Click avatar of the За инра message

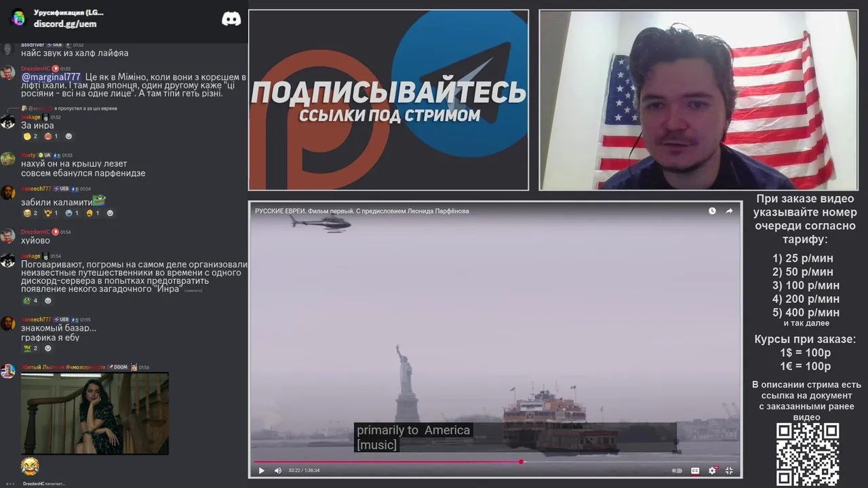(x=7, y=121)
